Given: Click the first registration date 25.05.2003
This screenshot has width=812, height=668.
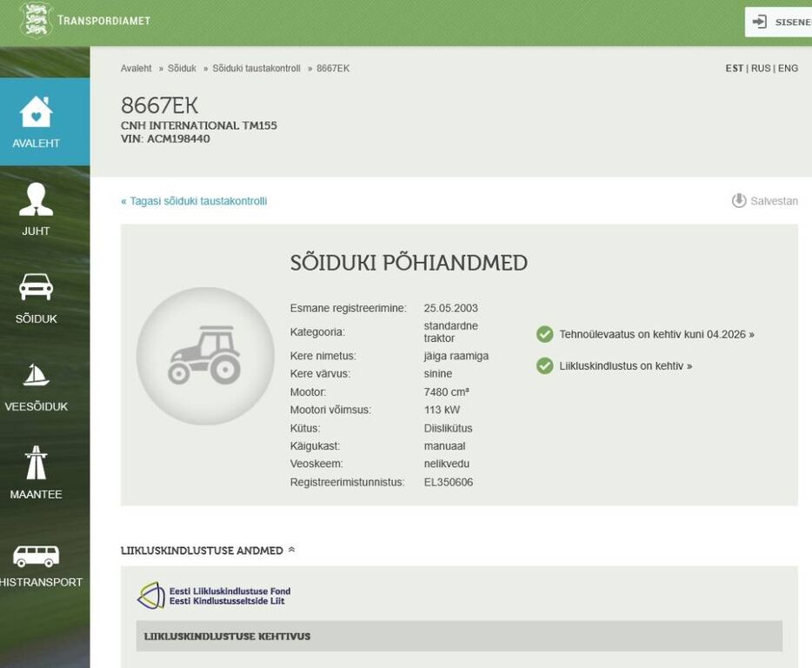Looking at the screenshot, I should [450, 308].
